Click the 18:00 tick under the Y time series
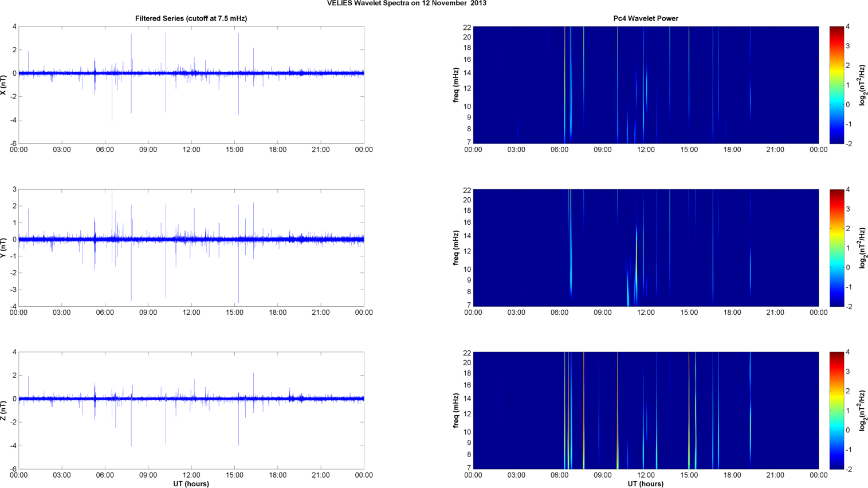 [x=278, y=313]
